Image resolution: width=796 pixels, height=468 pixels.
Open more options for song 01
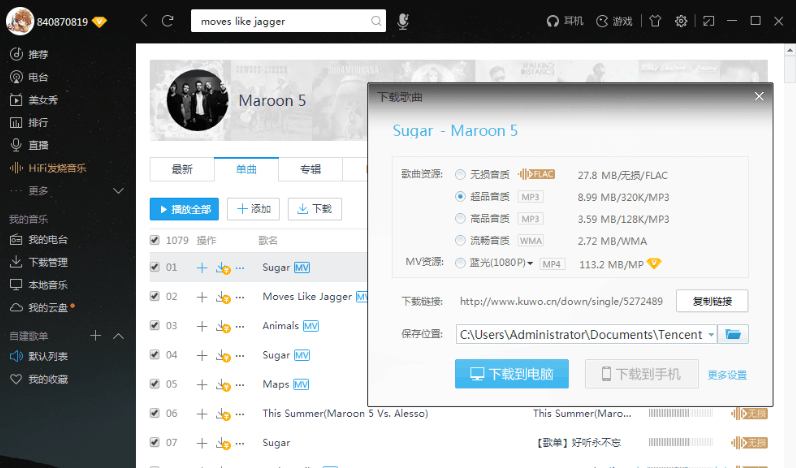[x=240, y=268]
